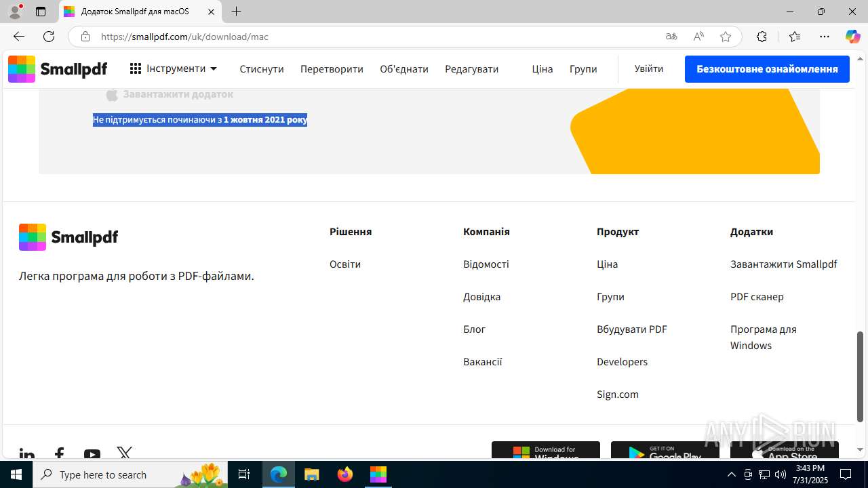Open the footer Ціна link under Продукт
Viewport: 868px width, 488px height.
click(607, 264)
